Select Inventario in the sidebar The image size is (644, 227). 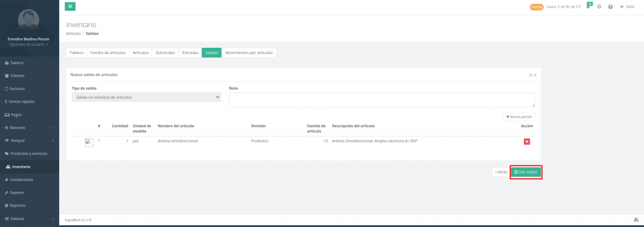[x=30, y=167]
